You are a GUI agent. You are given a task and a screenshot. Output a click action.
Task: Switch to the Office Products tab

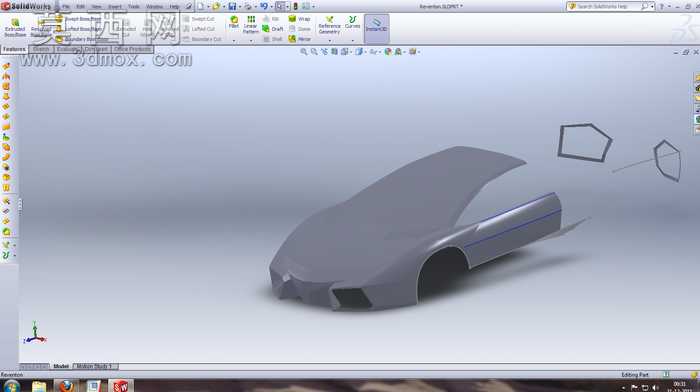click(132, 49)
